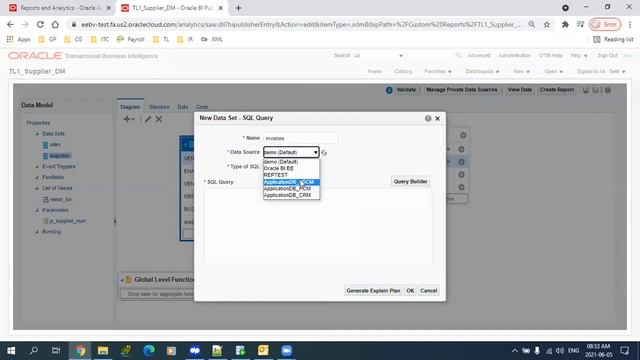Viewport: 640px width, 360px height.
Task: Select the highlighted ApplicationDB FSCM option
Action: pos(291,182)
